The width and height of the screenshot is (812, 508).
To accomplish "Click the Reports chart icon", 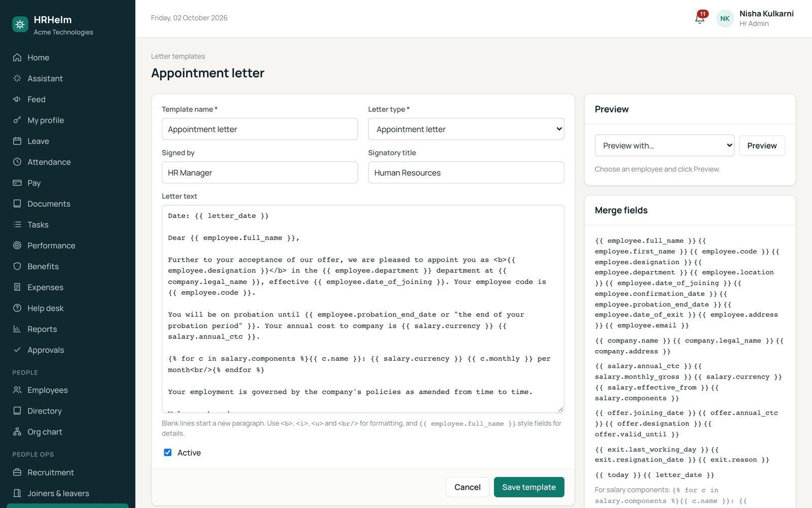I will [17, 329].
